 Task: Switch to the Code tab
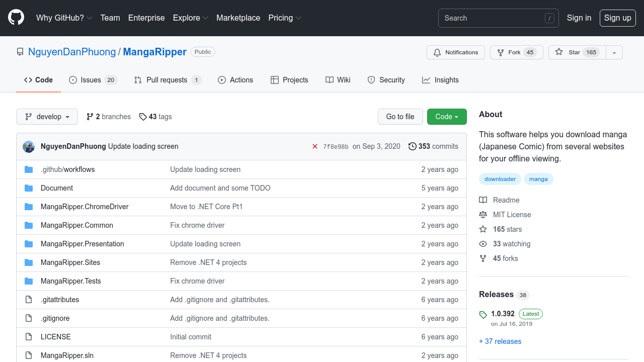coord(38,80)
